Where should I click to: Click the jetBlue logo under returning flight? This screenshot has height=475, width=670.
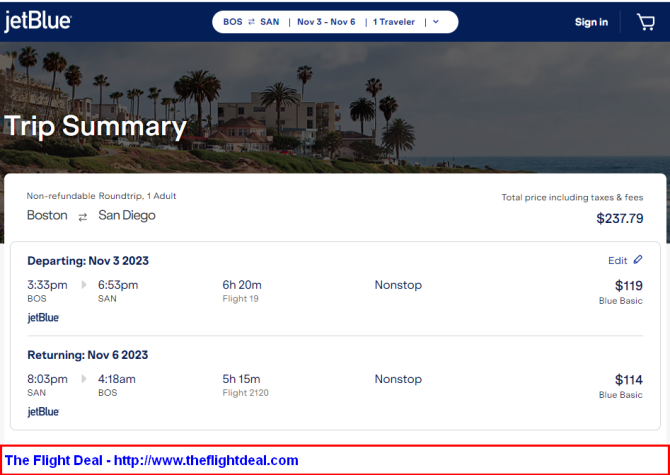coord(43,412)
